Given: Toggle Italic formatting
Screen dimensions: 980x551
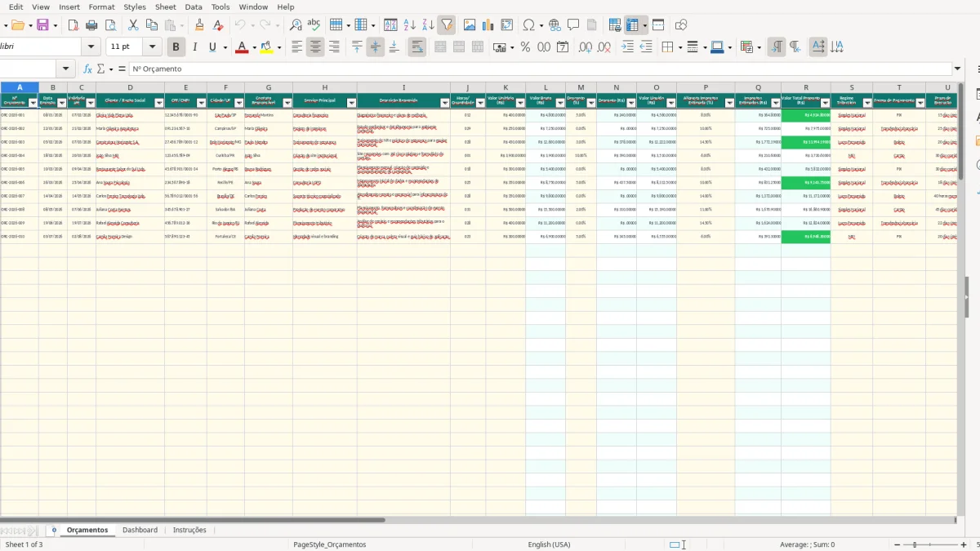Looking at the screenshot, I should (x=194, y=47).
